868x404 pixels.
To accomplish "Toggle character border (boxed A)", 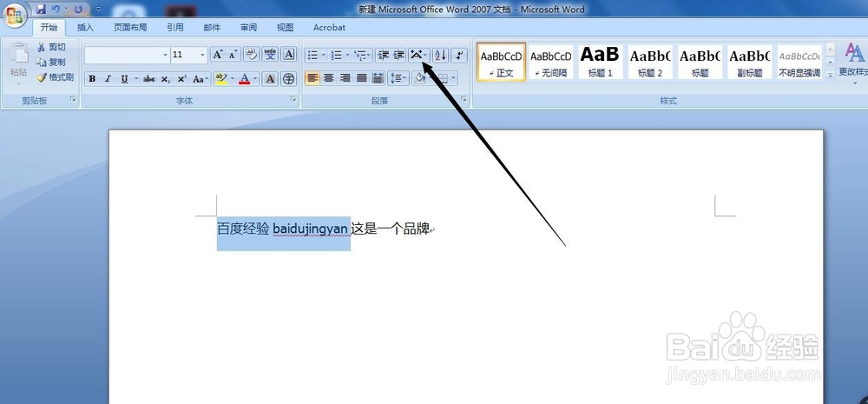I will (x=288, y=55).
